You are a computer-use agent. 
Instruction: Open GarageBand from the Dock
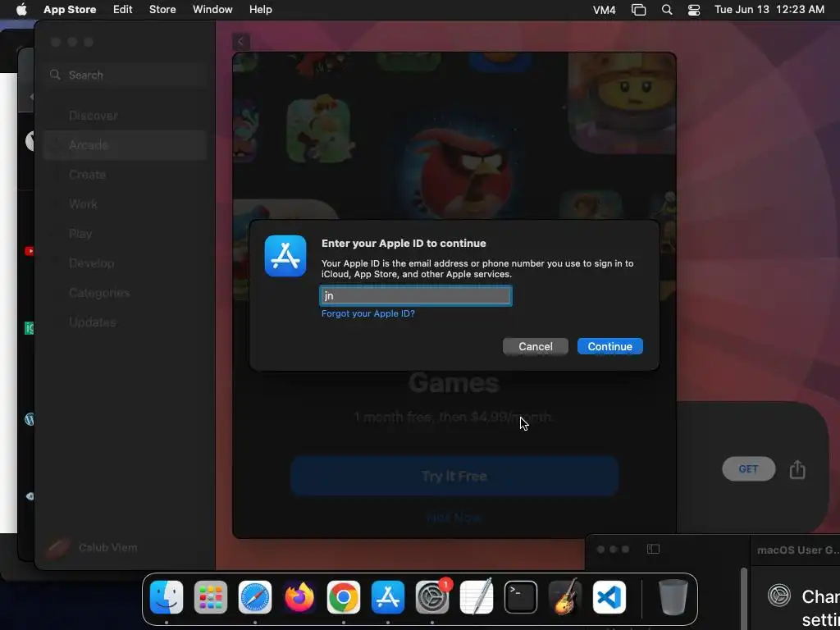tap(565, 597)
